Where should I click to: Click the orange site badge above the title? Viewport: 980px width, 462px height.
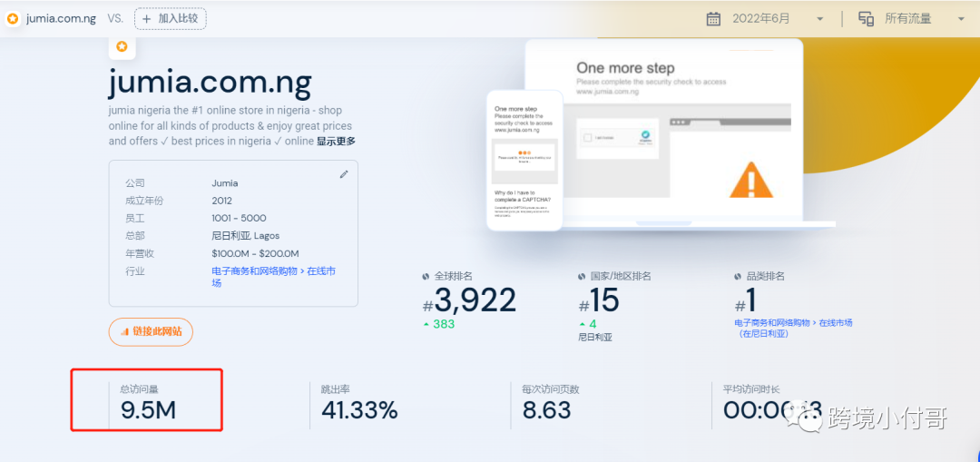click(122, 46)
